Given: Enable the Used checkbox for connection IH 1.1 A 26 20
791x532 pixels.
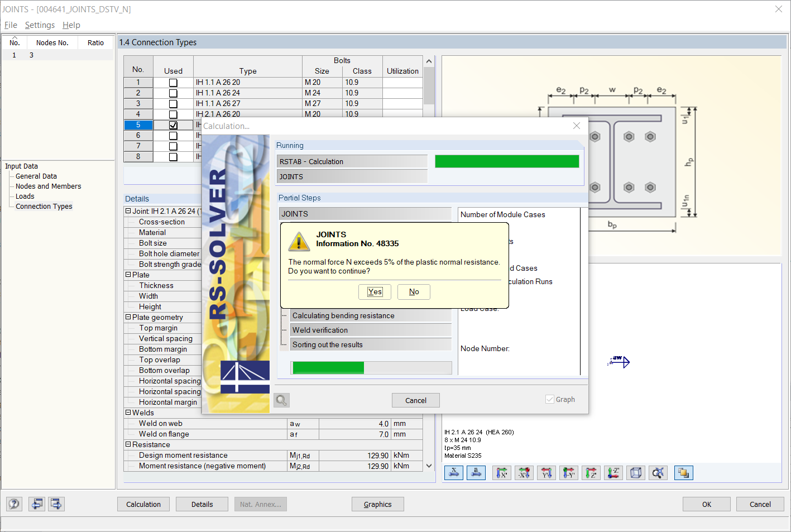Looking at the screenshot, I should [x=173, y=82].
